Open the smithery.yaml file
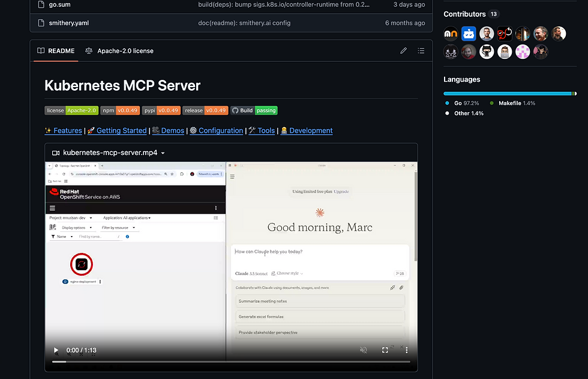 click(x=68, y=23)
